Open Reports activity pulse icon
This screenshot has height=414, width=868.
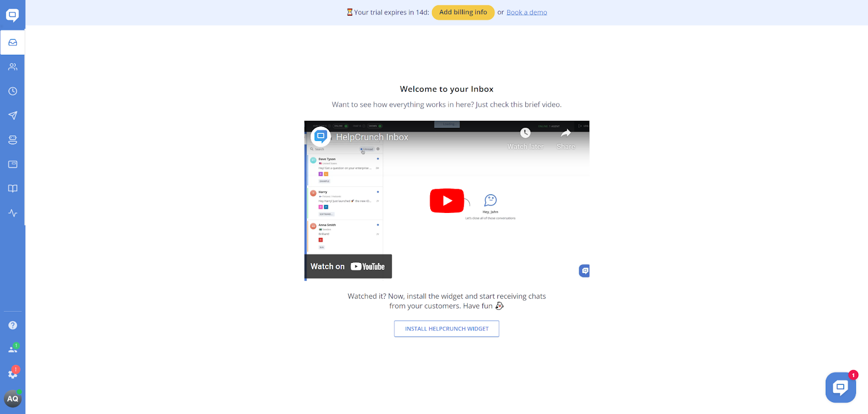coord(12,213)
